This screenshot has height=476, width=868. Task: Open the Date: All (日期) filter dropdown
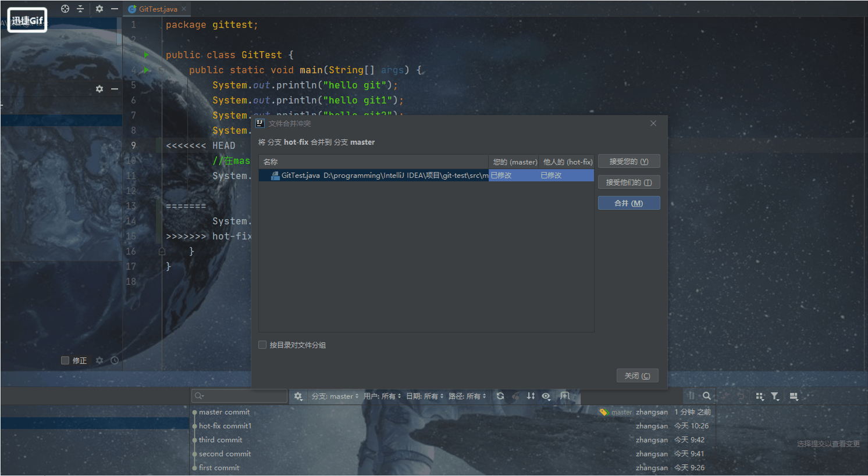[425, 396]
